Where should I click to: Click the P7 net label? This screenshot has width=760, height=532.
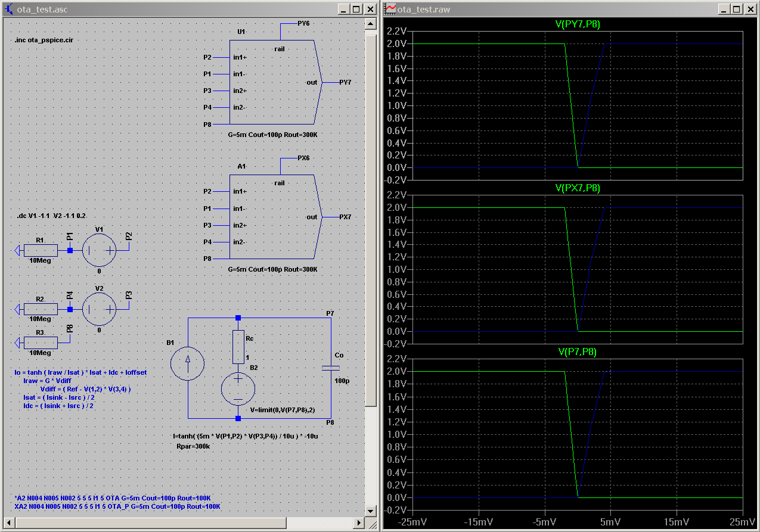click(x=330, y=313)
